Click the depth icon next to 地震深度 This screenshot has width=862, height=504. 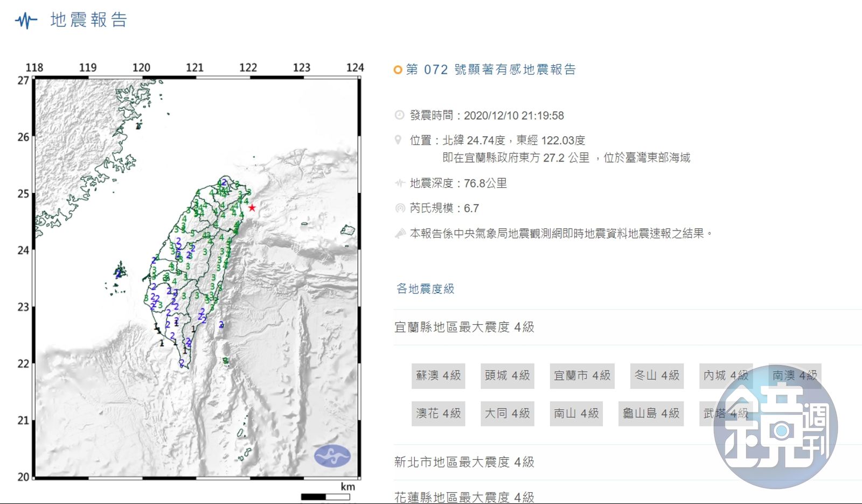click(399, 183)
